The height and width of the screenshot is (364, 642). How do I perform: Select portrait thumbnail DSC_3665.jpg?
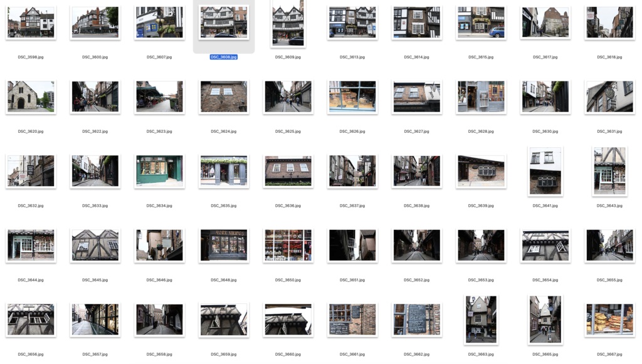tap(545, 320)
